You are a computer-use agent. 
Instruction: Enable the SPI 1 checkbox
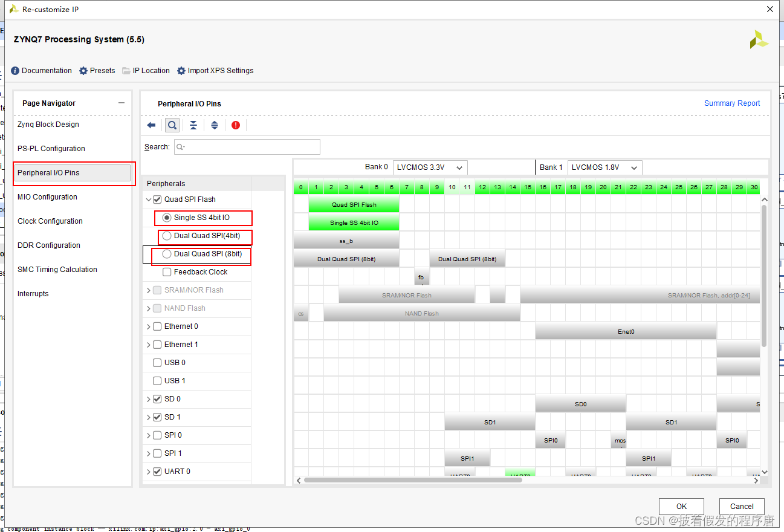click(157, 453)
